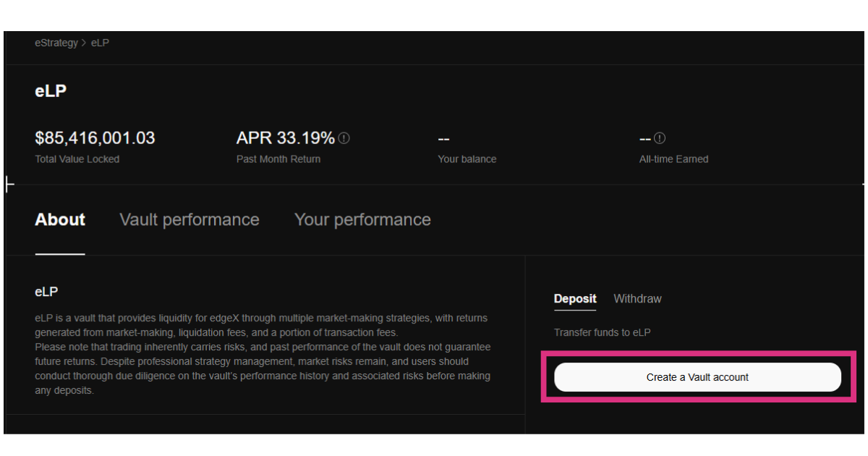Click the eLP breadcrumb item

[100, 43]
